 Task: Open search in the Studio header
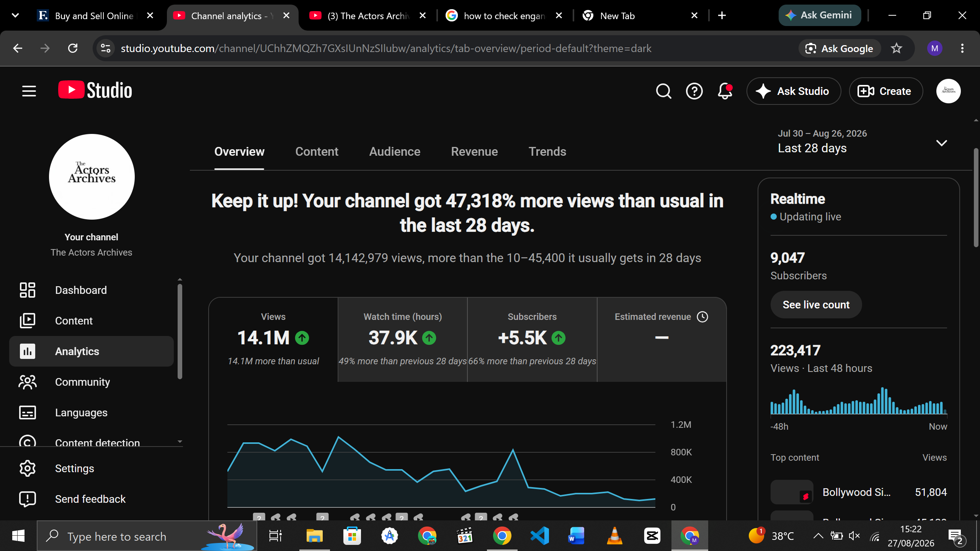663,91
